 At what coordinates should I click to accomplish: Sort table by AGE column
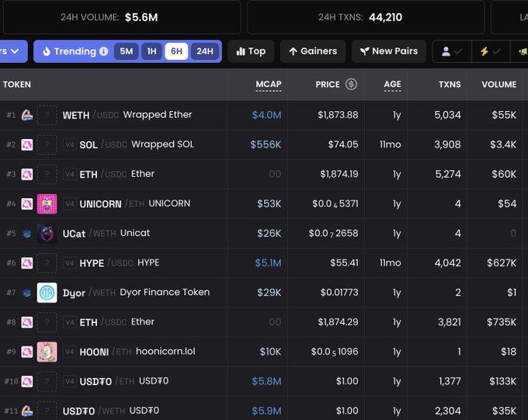click(392, 85)
